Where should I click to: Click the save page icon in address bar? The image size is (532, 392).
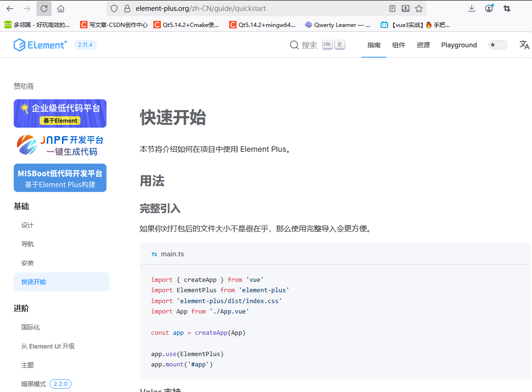[406, 9]
